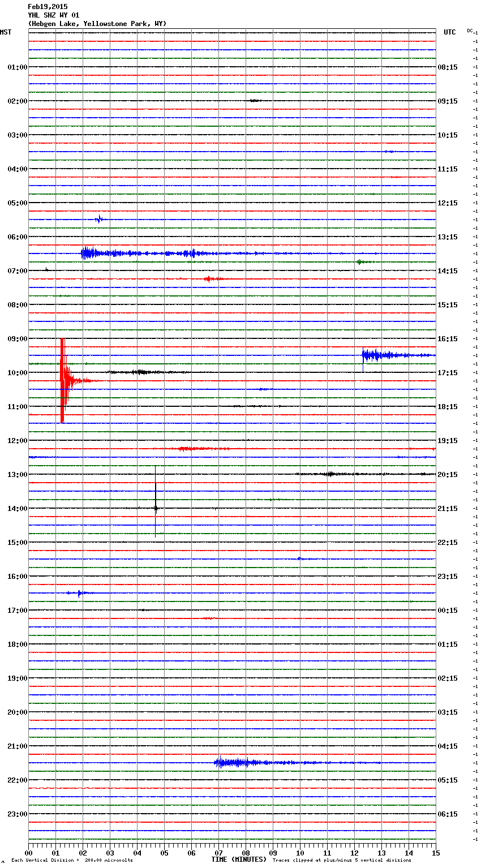Select minute 07 on the bottom axis
Viewport: 481px width, 868px height.
click(x=218, y=853)
